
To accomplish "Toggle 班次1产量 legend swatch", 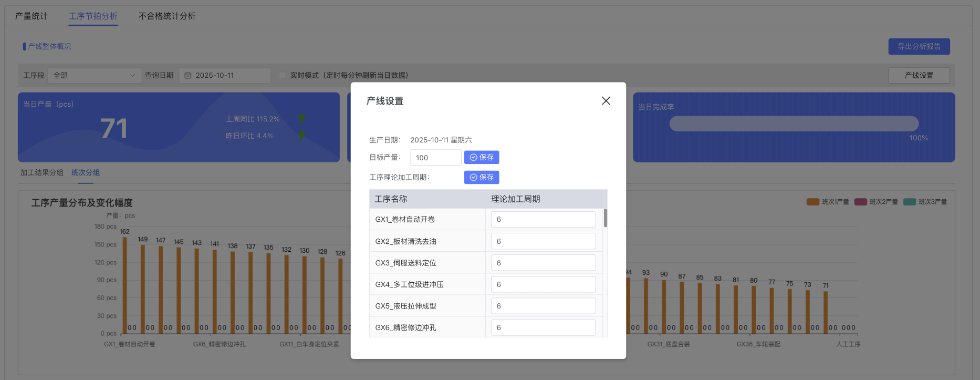I will coord(812,202).
